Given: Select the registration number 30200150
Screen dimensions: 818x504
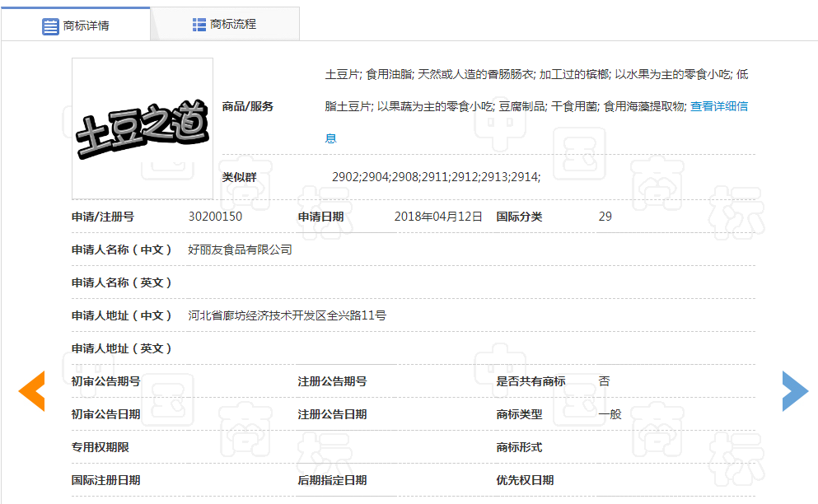Looking at the screenshot, I should click(x=215, y=217).
